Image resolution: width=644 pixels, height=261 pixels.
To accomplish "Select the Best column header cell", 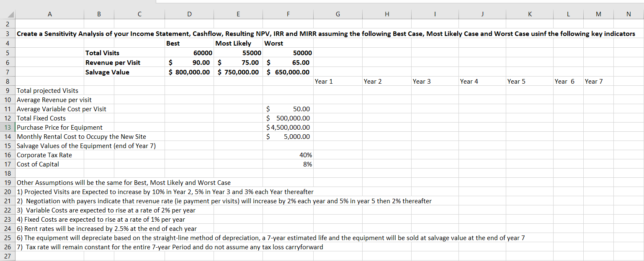I will 189,43.
